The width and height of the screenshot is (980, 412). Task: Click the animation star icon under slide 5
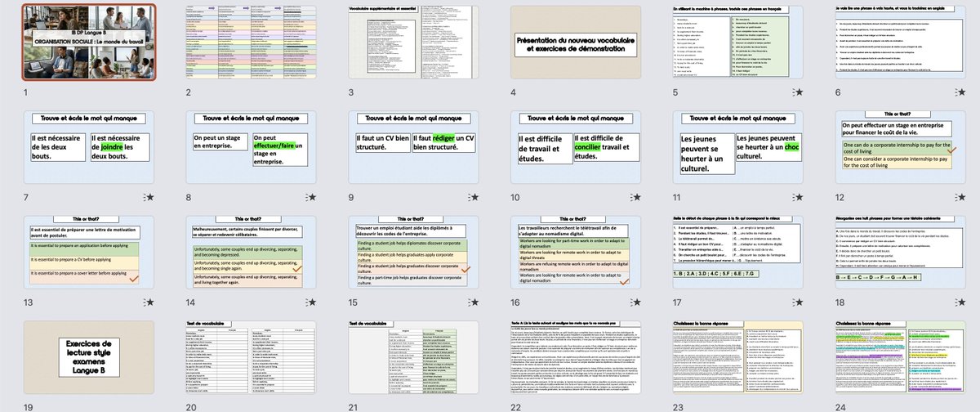(800, 92)
